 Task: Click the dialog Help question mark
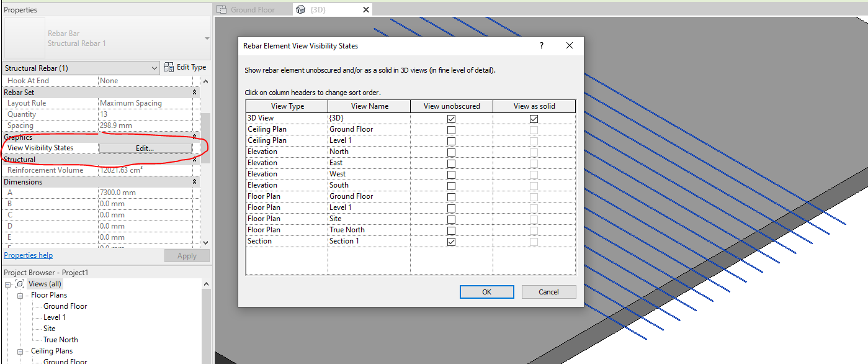540,45
